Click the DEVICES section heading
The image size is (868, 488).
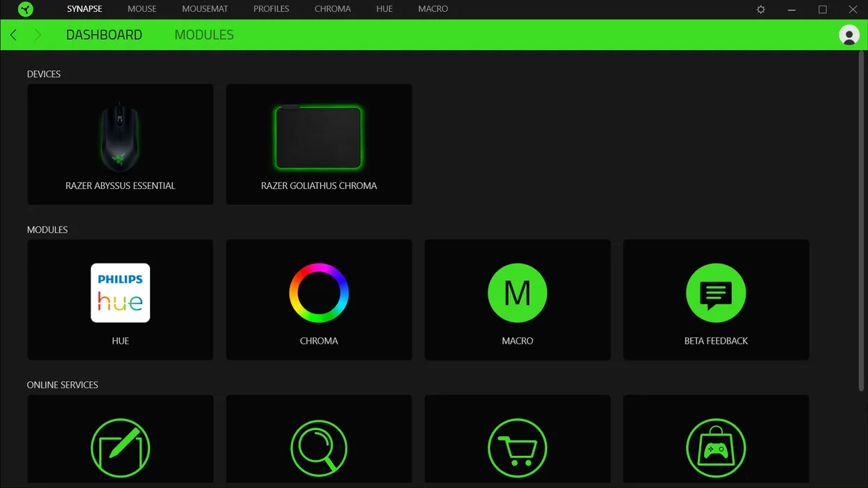click(44, 74)
